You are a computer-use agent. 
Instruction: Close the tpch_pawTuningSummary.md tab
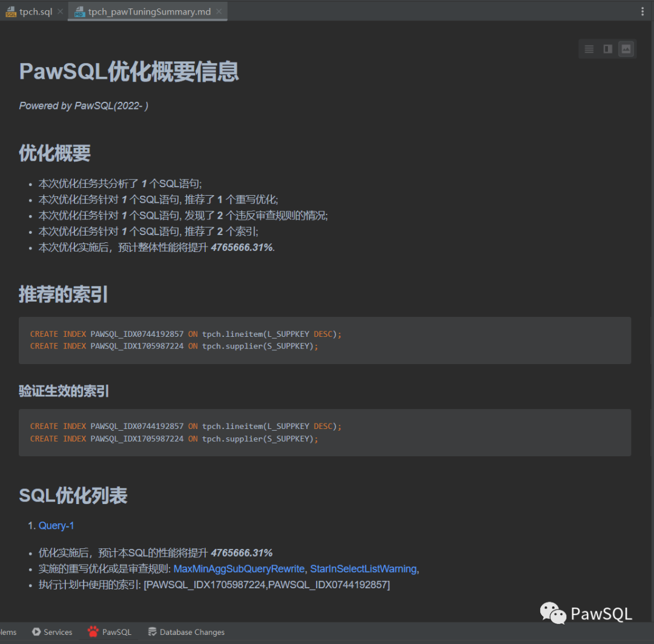coord(219,12)
